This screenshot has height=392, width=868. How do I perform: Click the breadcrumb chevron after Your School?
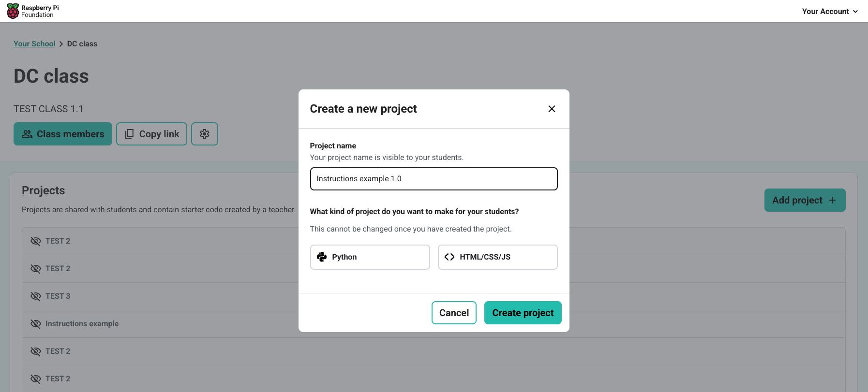[x=61, y=44]
